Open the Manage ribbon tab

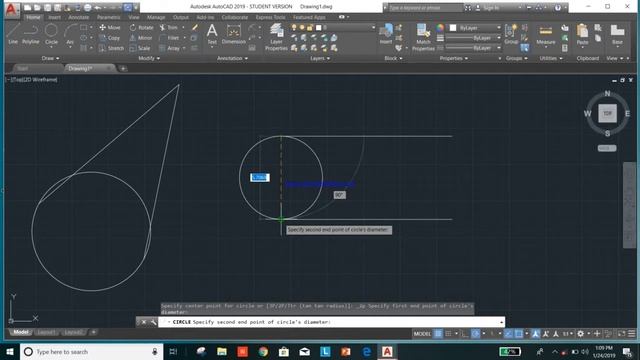point(156,17)
